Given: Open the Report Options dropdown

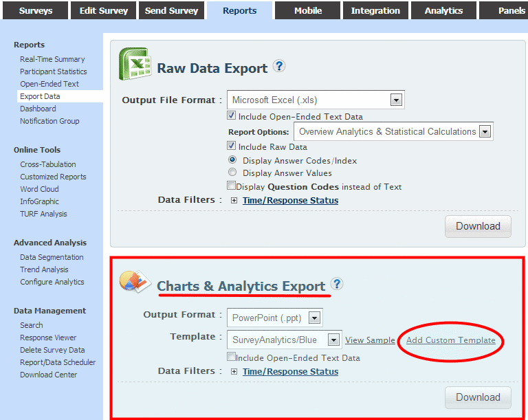Looking at the screenshot, I should [x=485, y=132].
